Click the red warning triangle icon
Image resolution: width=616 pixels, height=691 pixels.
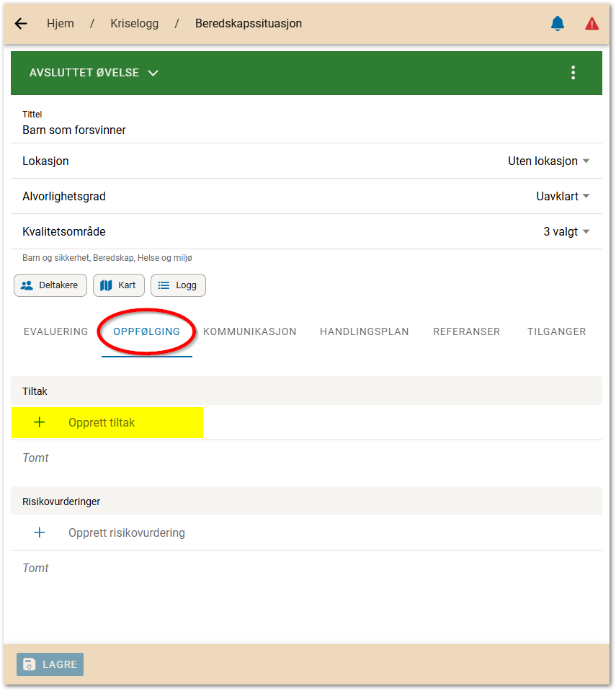[592, 24]
